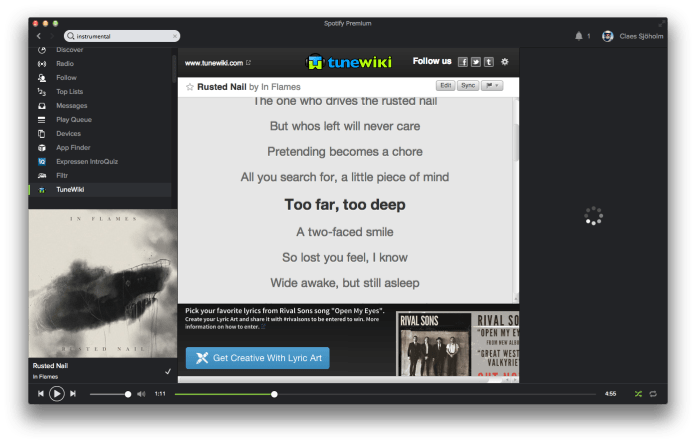
Task: Open the TuneWiki Twitter icon
Action: pyautogui.click(x=476, y=62)
